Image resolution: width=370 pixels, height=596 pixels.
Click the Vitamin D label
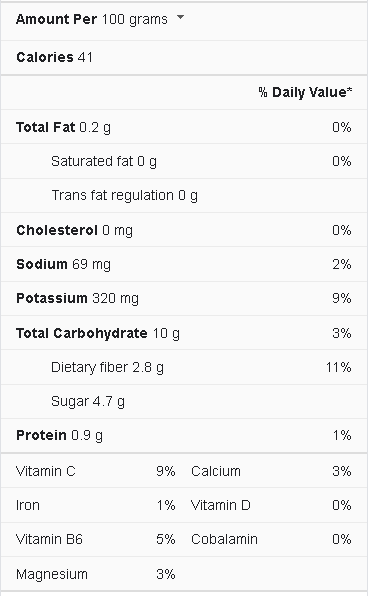pyautogui.click(x=221, y=506)
